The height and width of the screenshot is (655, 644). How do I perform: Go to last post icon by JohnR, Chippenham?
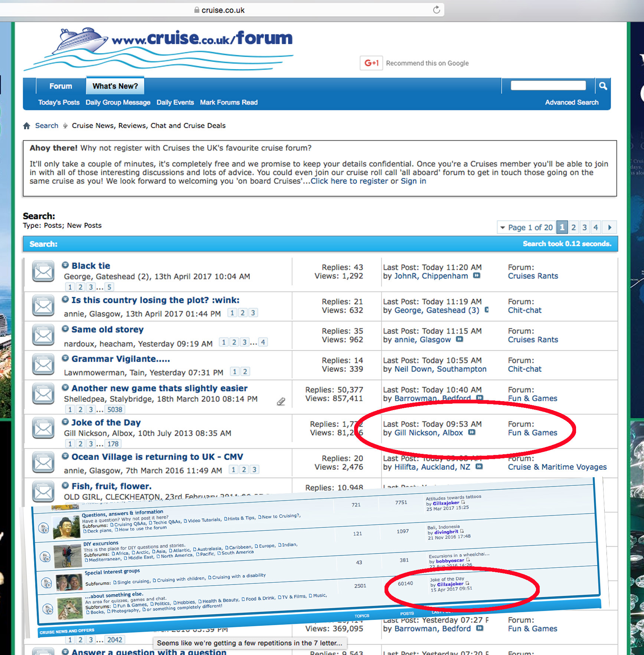[x=477, y=276]
